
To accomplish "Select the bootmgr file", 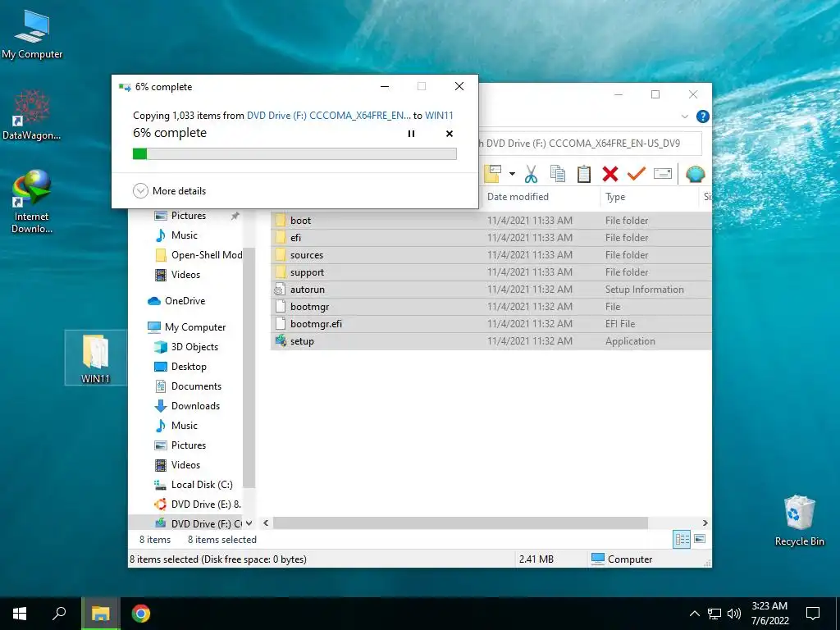I will 491,307.
